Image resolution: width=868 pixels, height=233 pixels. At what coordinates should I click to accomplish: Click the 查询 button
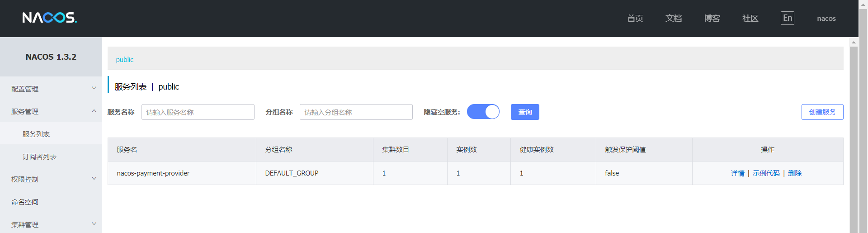tap(525, 112)
